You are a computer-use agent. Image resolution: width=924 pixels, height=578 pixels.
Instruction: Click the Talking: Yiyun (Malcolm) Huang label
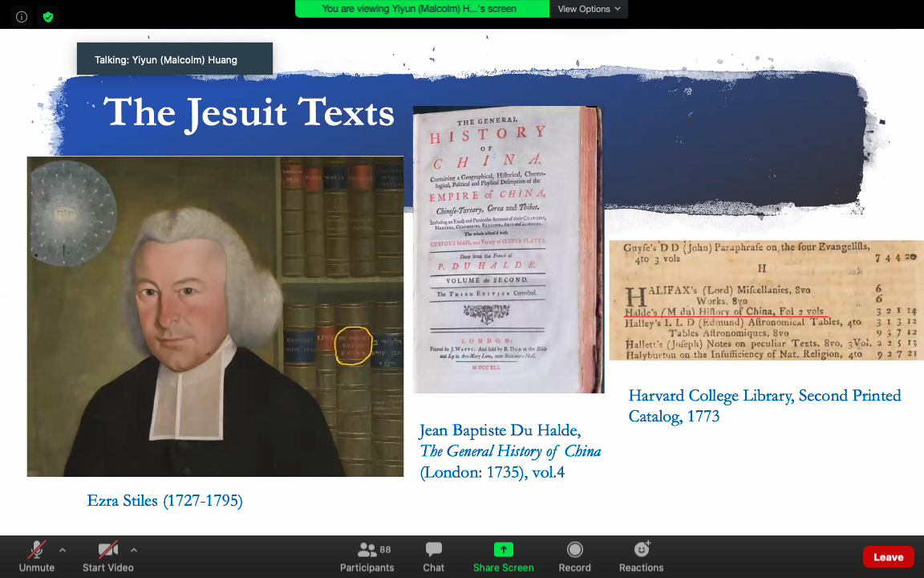pos(175,59)
